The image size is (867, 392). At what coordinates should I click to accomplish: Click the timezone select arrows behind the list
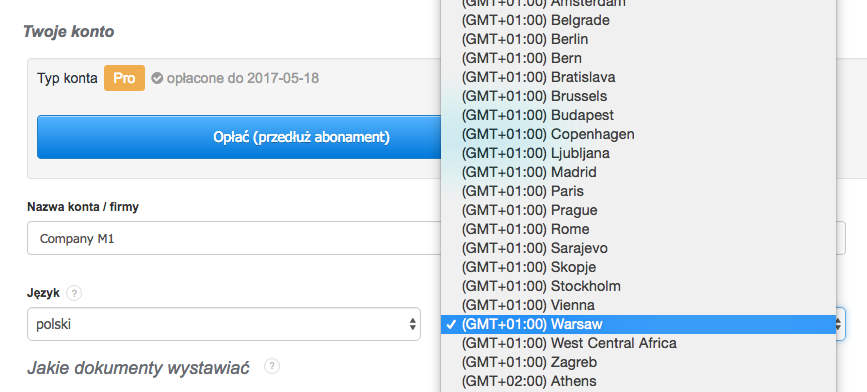pos(840,324)
